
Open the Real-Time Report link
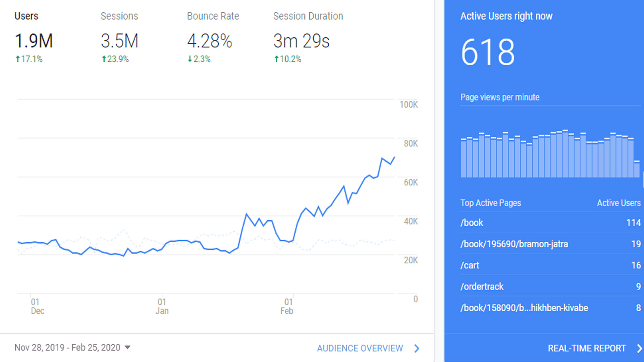[586, 348]
